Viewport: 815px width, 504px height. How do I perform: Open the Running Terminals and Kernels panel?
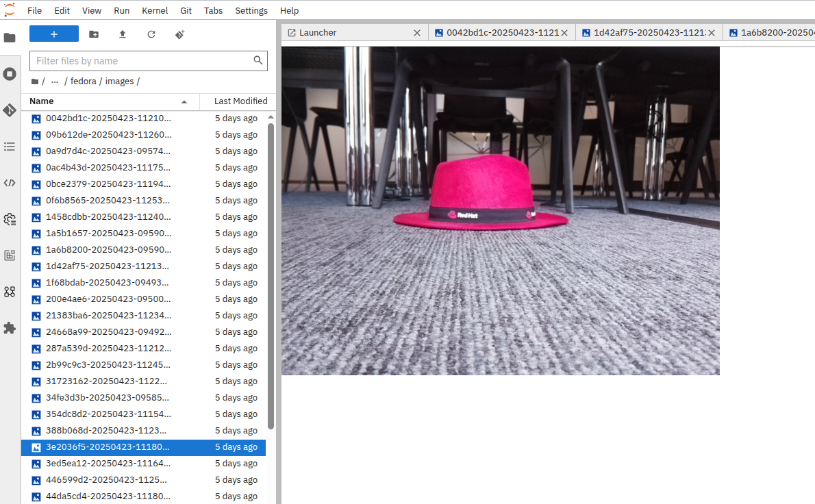pos(10,74)
